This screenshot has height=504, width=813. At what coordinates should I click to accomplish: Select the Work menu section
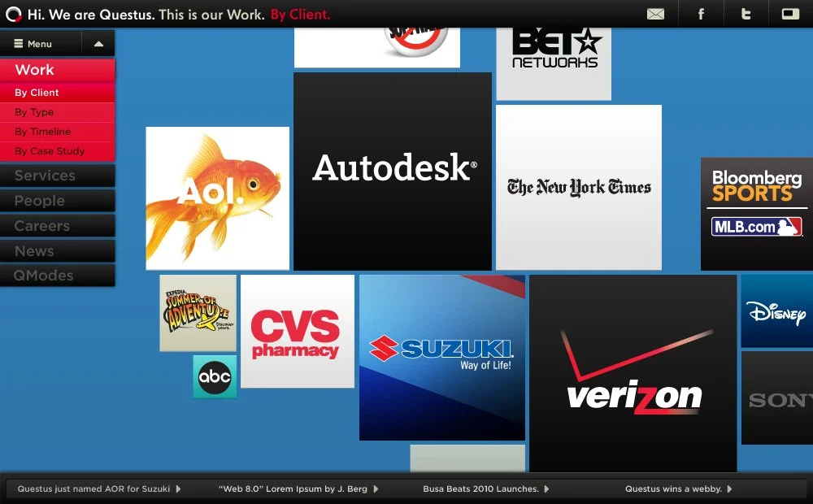57,69
